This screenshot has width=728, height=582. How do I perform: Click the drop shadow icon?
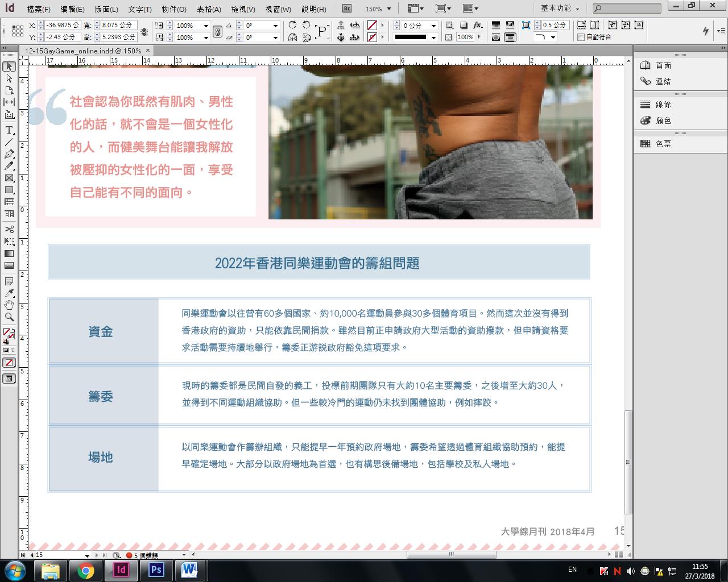pyautogui.click(x=464, y=25)
